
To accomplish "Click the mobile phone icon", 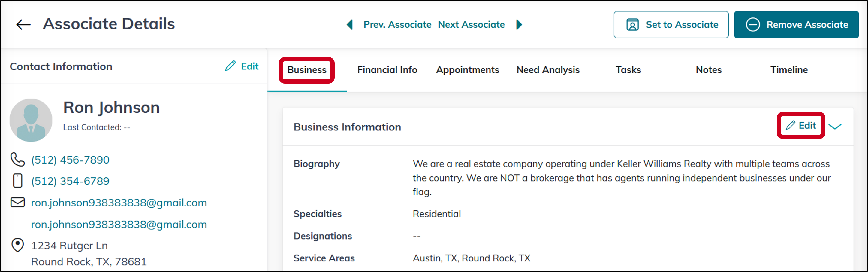I will 17,181.
